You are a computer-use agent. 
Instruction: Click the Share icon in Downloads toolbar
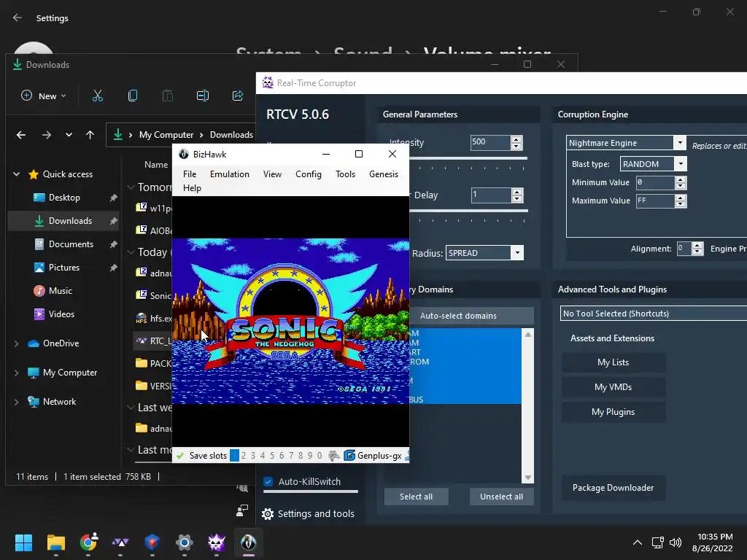click(x=237, y=96)
